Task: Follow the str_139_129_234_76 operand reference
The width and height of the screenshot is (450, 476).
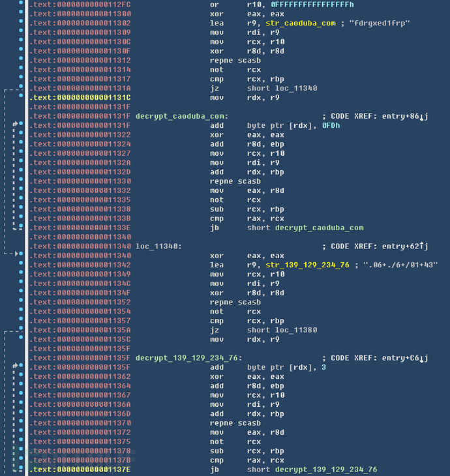Action: 307,265
